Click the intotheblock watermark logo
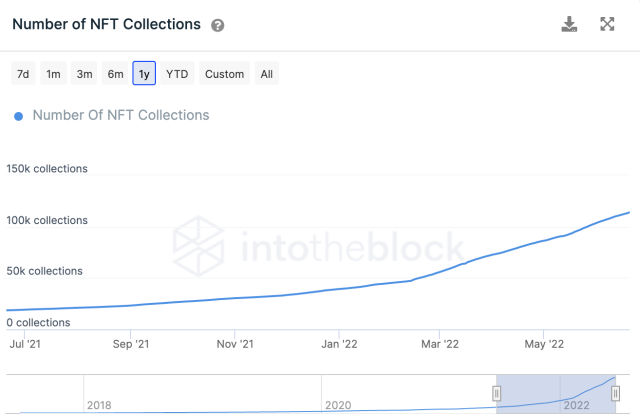The image size is (640, 414). pyautogui.click(x=319, y=245)
